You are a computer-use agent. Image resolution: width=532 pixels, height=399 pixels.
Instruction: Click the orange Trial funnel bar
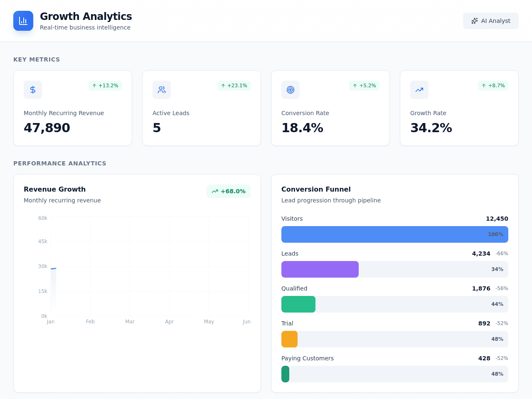289,339
